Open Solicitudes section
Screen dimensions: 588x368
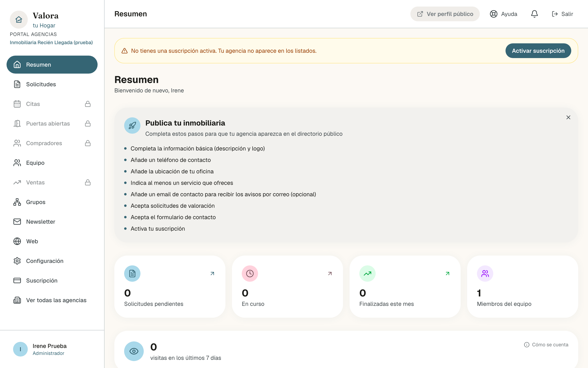coord(52,84)
